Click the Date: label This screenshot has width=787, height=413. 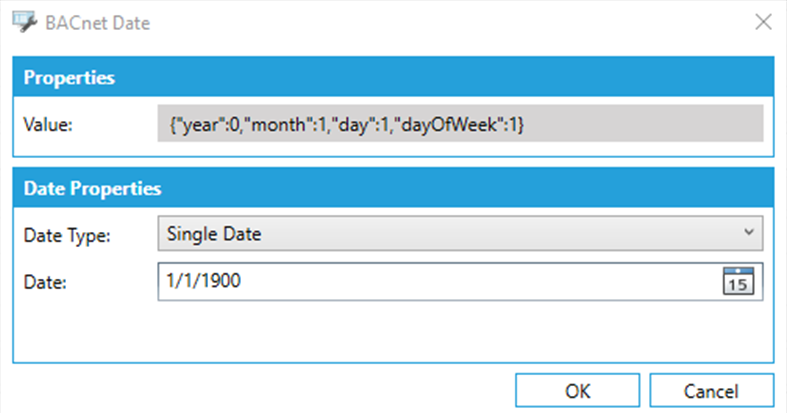[x=44, y=283]
